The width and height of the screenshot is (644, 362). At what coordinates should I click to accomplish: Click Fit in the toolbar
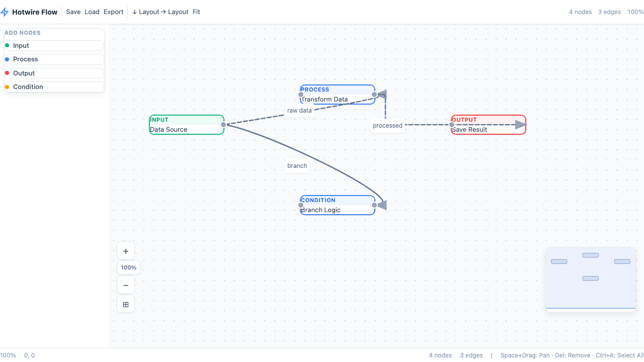(x=196, y=12)
